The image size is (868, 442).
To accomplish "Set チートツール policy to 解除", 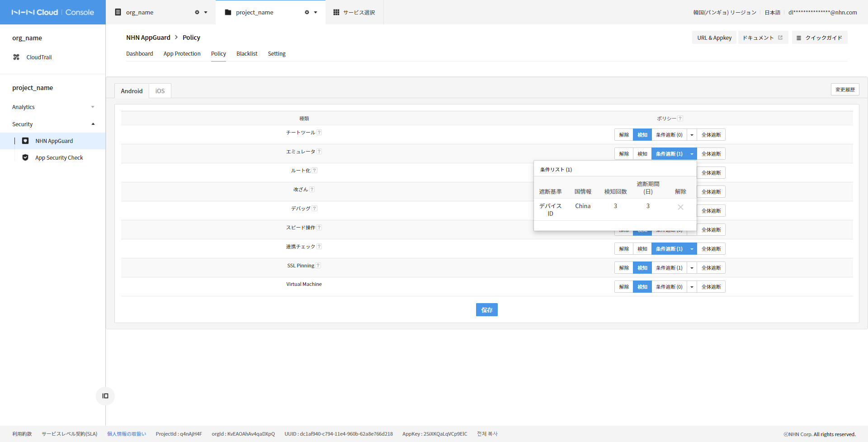I will point(624,135).
